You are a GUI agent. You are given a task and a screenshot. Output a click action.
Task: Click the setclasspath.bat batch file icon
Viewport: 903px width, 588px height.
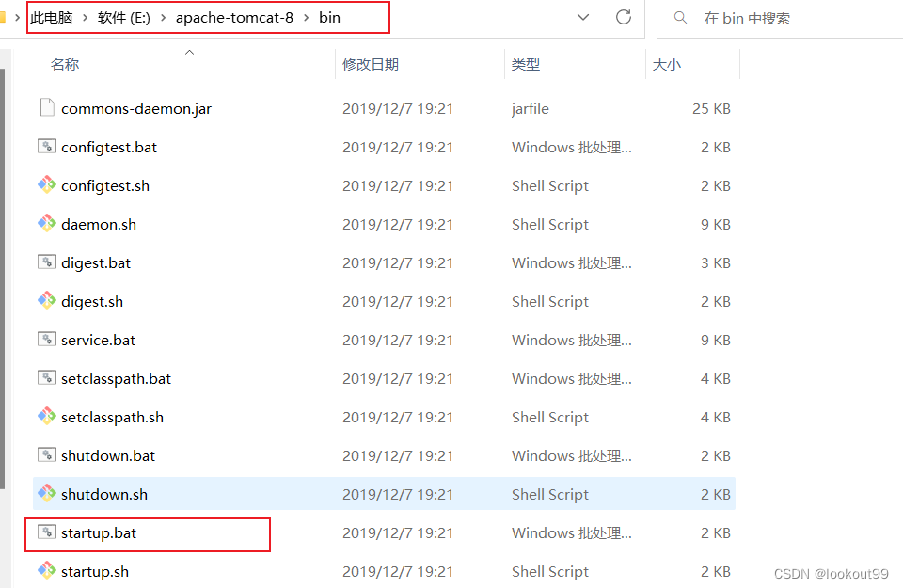(47, 378)
